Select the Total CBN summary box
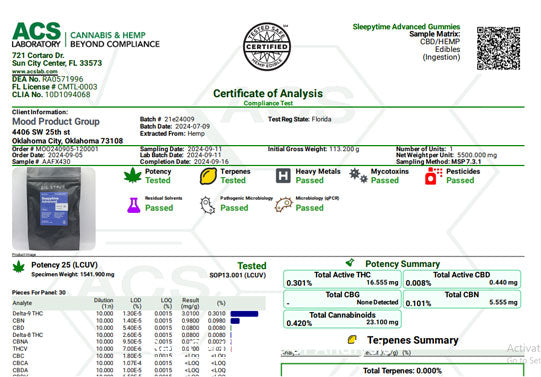 coord(462,299)
